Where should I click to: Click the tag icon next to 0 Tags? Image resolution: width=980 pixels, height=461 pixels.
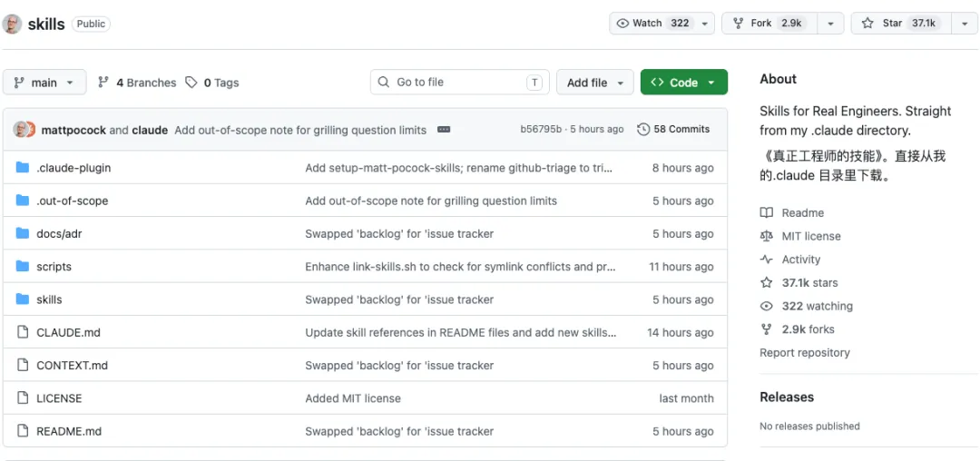pos(191,83)
